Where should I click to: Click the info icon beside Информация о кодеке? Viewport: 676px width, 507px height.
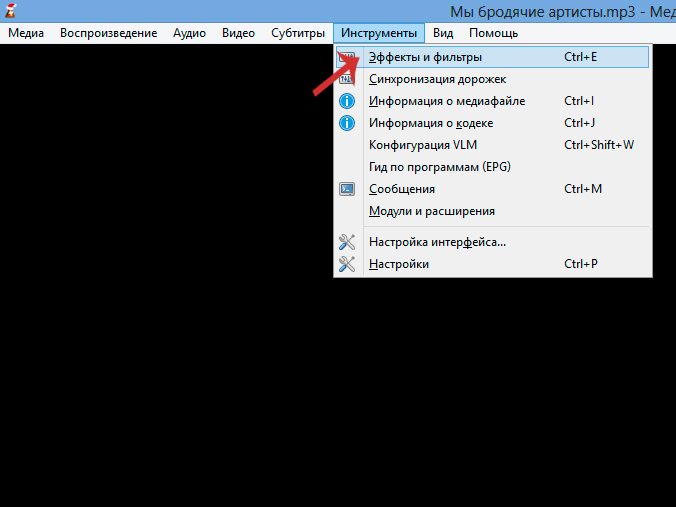coord(347,123)
